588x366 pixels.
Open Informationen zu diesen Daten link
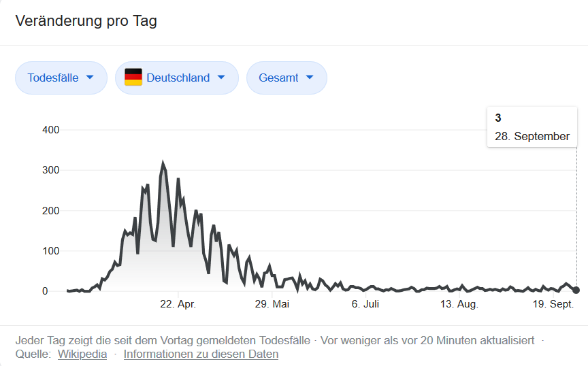coord(201,354)
